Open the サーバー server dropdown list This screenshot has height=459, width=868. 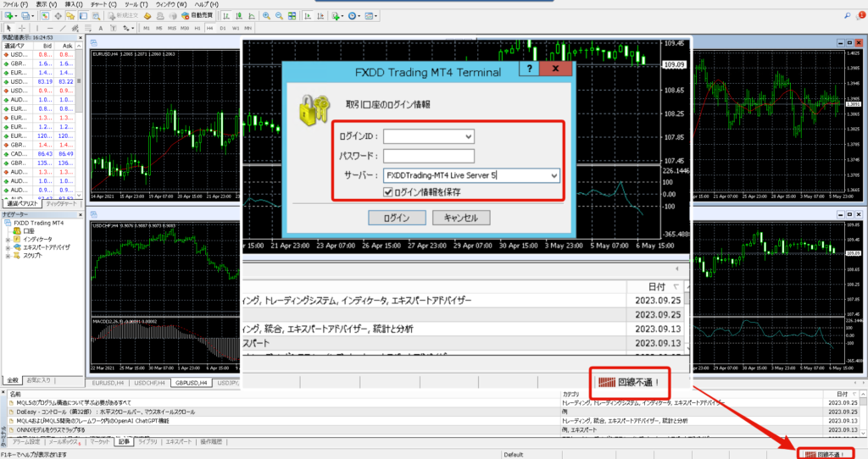click(554, 175)
